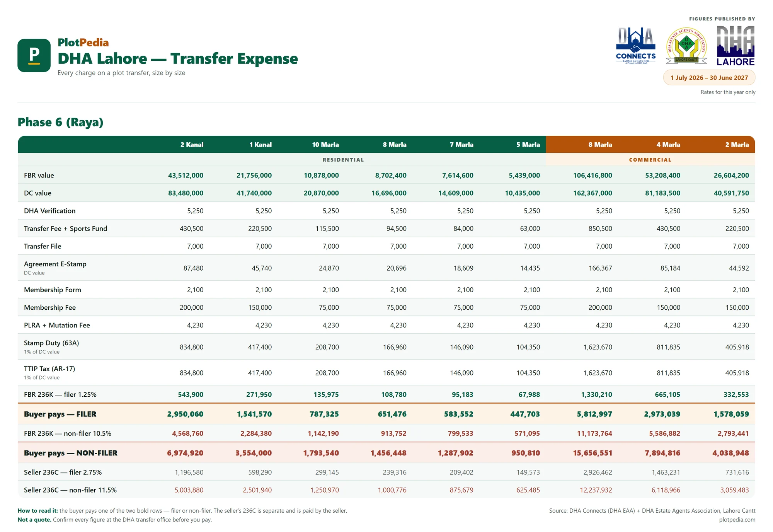Click FBR value for 2 Kanal 43,512,000
Image resolution: width=773 pixels, height=532 pixels.
[x=186, y=176]
